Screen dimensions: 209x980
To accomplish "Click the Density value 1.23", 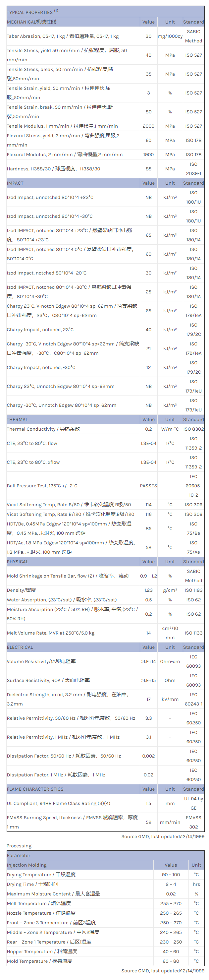I will click(148, 590).
